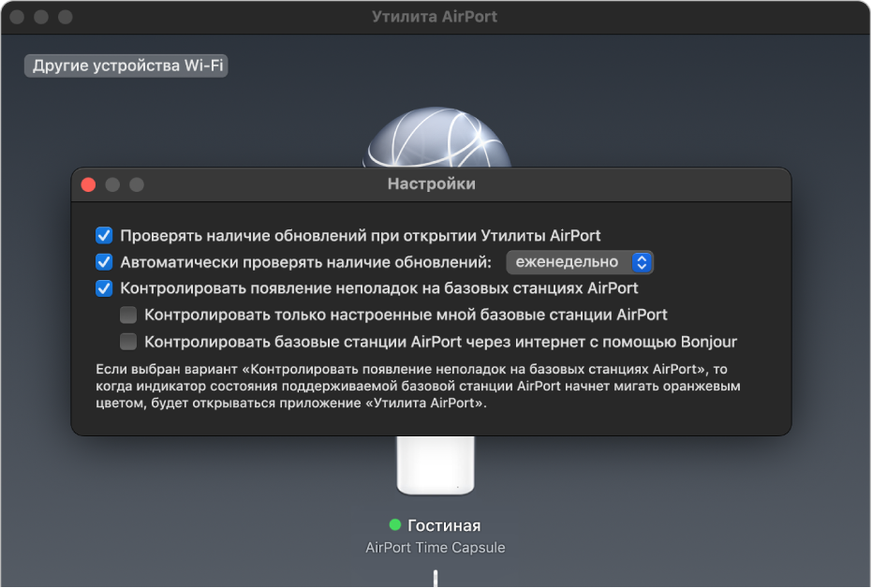This screenshot has width=872, height=588.
Task: Toggle Автоматически проверять наличие обновлений checkbox
Action: (x=104, y=262)
